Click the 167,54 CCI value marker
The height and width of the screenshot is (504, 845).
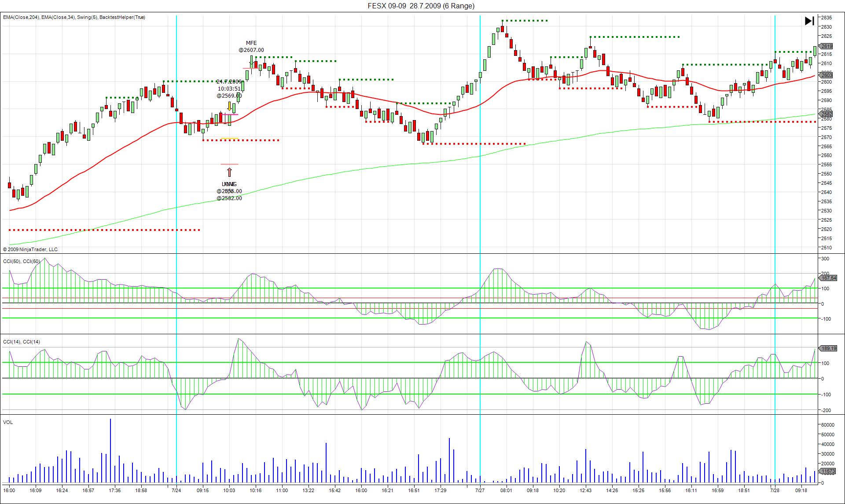(828, 278)
